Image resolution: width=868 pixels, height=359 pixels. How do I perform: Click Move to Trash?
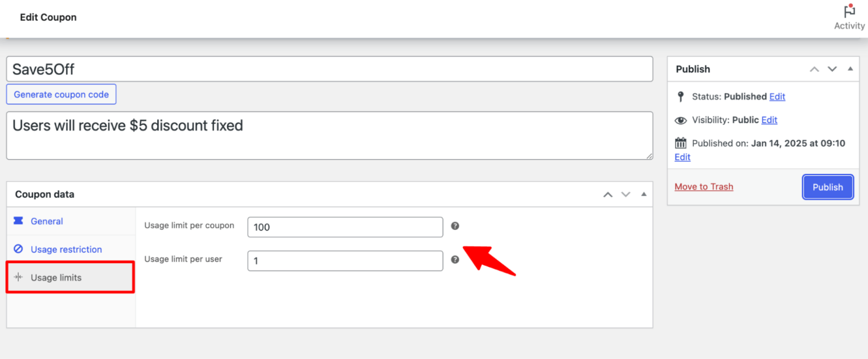(x=704, y=186)
